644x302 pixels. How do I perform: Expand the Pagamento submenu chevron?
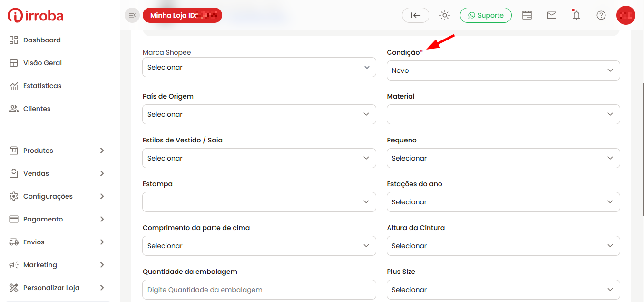click(x=102, y=219)
